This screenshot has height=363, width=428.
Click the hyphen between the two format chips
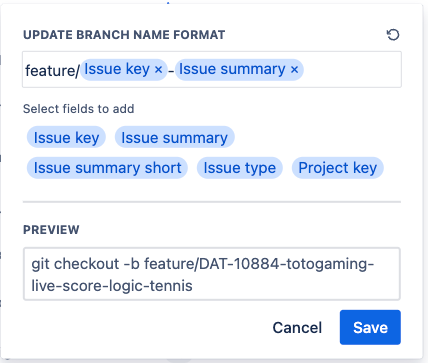coord(171,71)
